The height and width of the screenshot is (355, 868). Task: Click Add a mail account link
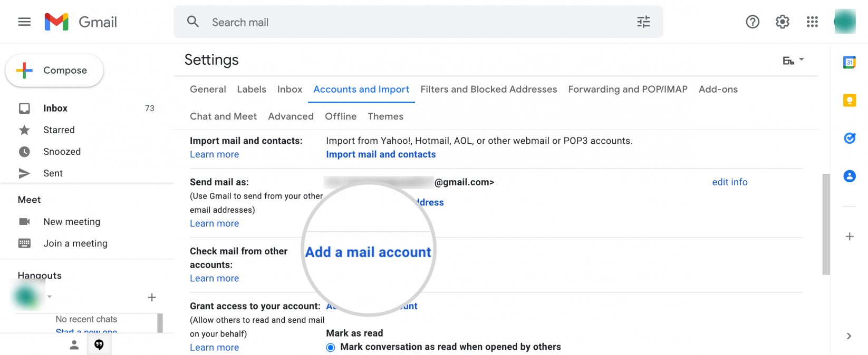[x=368, y=252]
